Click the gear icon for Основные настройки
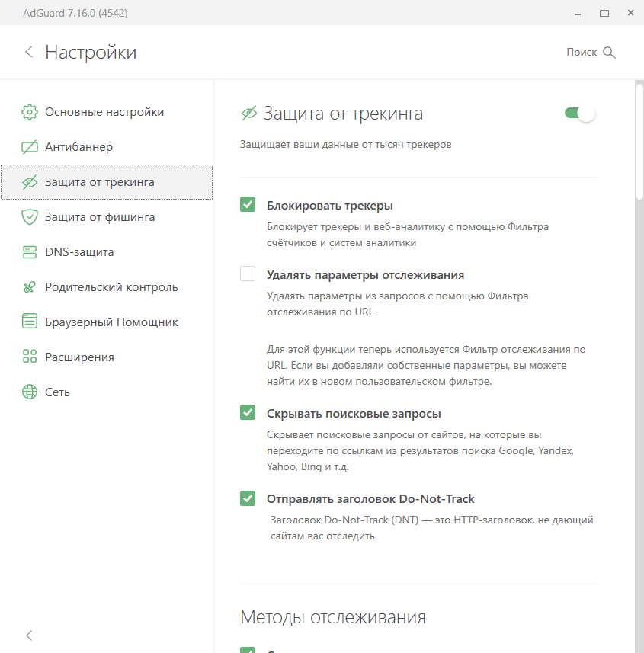The image size is (644, 653). pyautogui.click(x=30, y=112)
